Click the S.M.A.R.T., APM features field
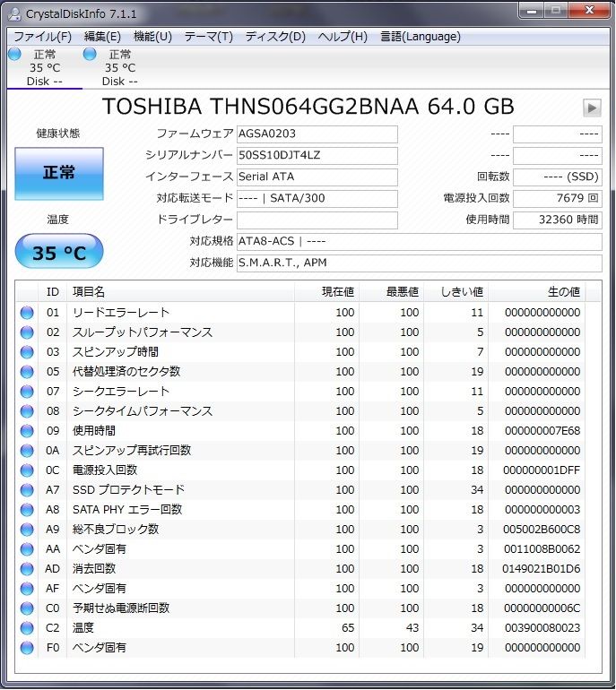616x690 pixels. tap(419, 263)
